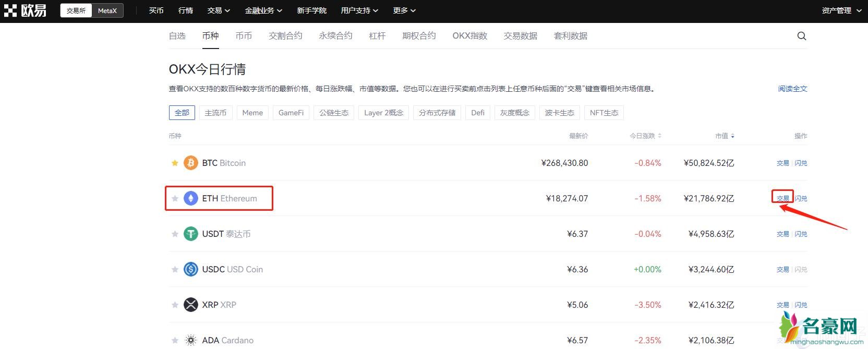Toggle favorite star for ETH Ethereum
Image resolution: width=868 pixels, height=349 pixels.
coord(175,198)
